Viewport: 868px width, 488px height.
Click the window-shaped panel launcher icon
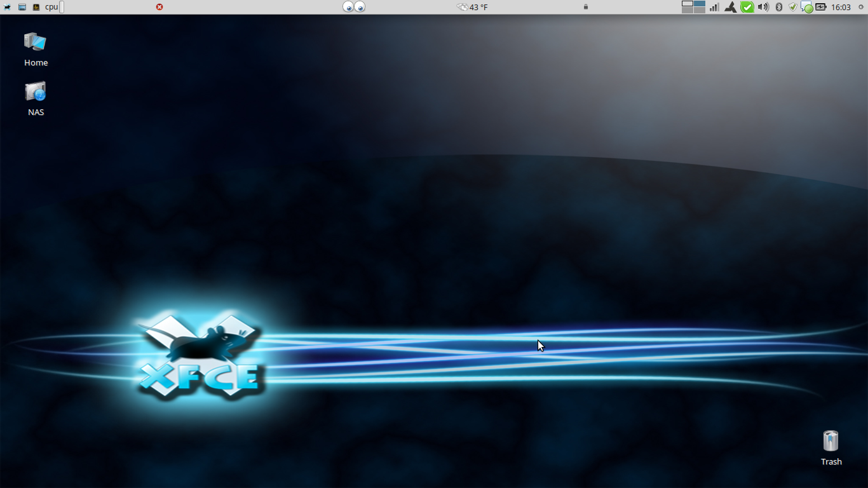point(22,7)
